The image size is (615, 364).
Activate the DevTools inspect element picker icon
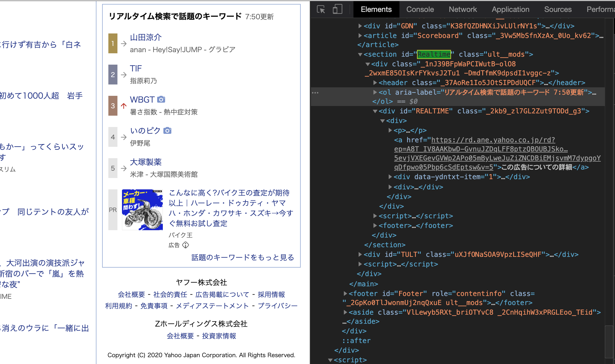(321, 9)
